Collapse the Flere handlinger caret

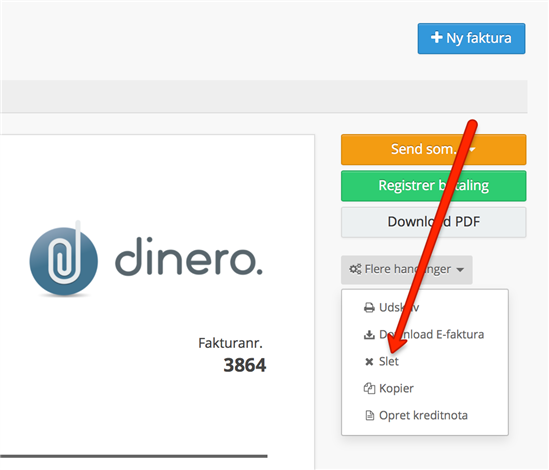point(460,270)
